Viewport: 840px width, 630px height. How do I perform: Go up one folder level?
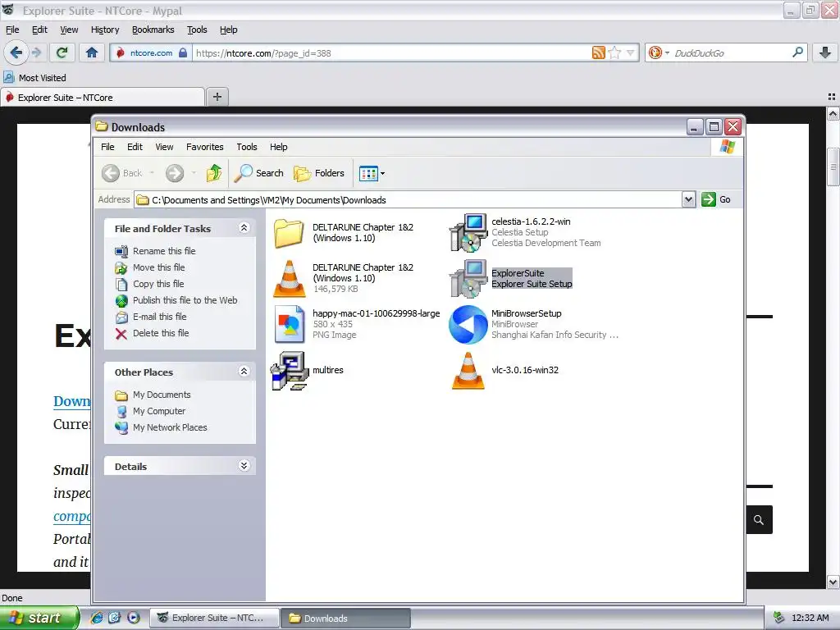pos(214,173)
